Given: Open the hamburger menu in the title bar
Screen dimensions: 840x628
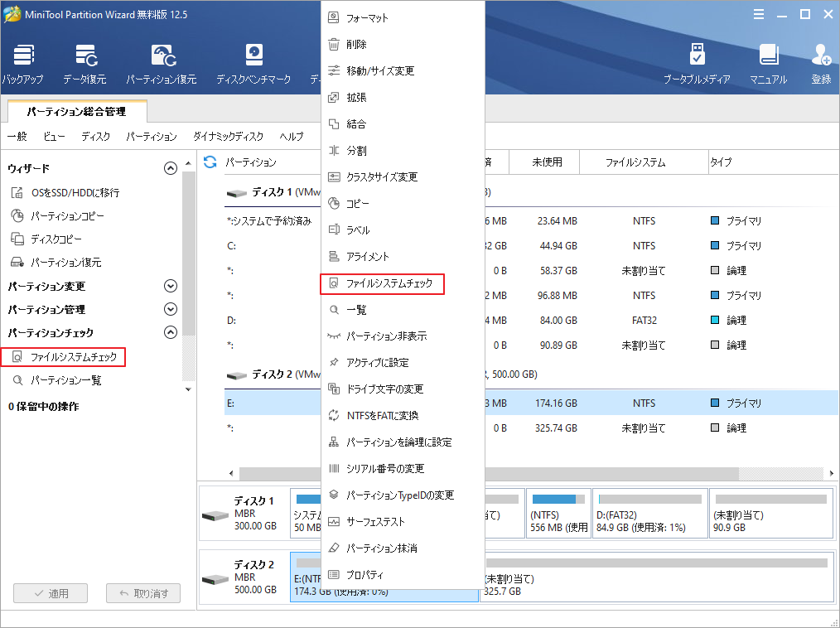Looking at the screenshot, I should point(760,13).
